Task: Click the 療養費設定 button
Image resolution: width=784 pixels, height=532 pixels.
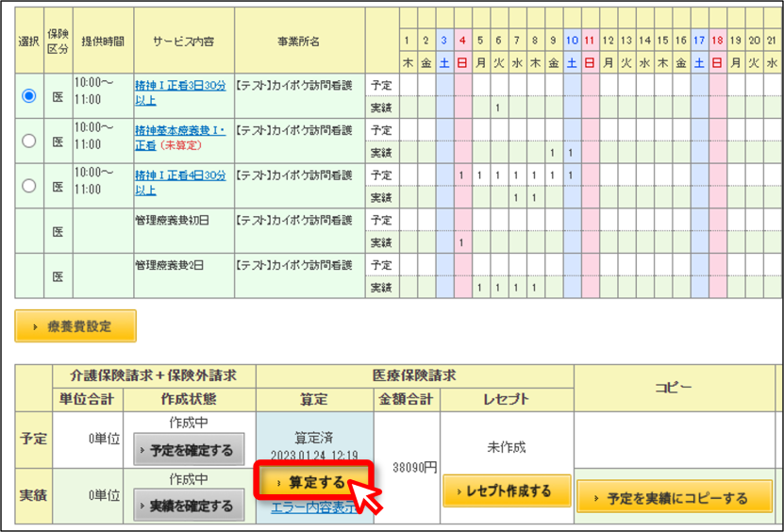Action: coord(75,326)
